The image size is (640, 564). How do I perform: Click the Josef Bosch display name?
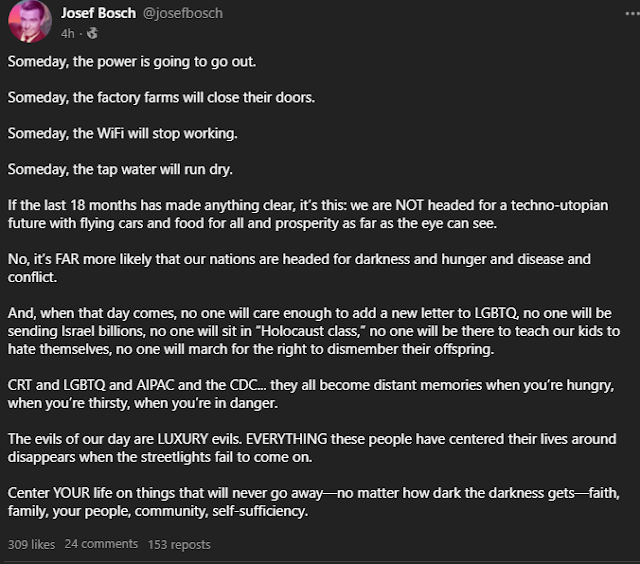98,13
